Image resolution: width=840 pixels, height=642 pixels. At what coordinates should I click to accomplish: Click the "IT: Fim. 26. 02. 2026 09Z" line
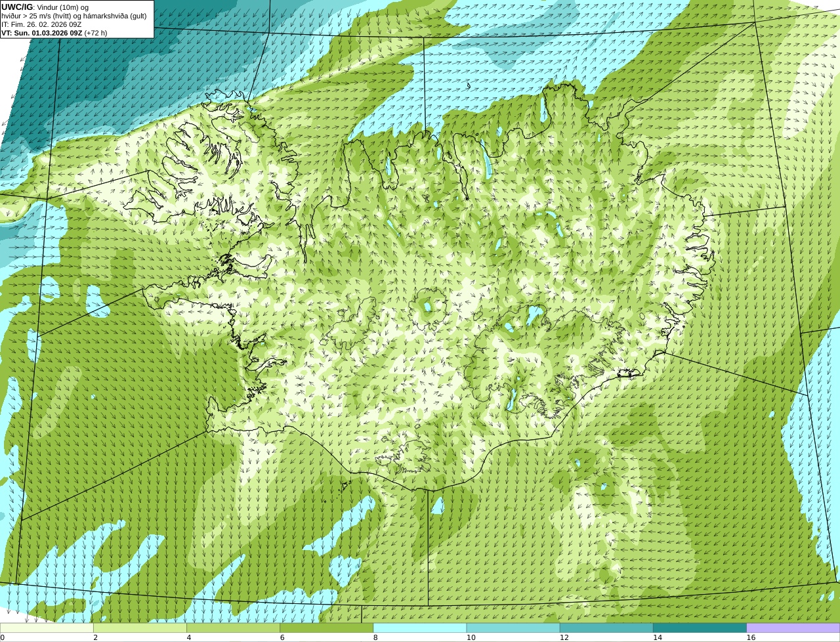click(41, 24)
